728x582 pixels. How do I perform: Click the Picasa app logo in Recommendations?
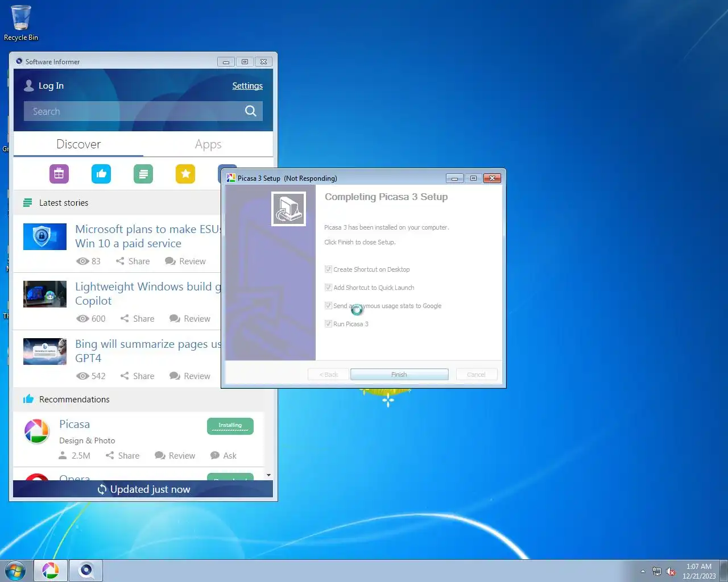point(37,431)
